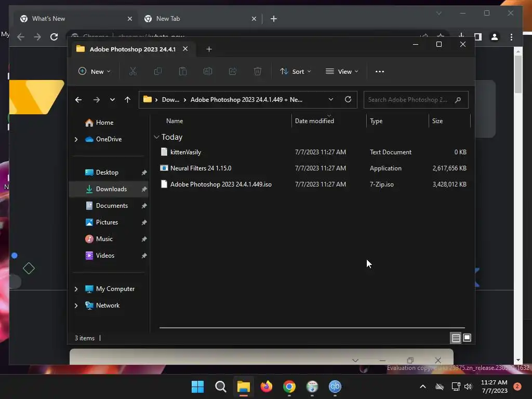Click the Share icon in File Explorer toolbar
The width and height of the screenshot is (532, 399).
(233, 71)
